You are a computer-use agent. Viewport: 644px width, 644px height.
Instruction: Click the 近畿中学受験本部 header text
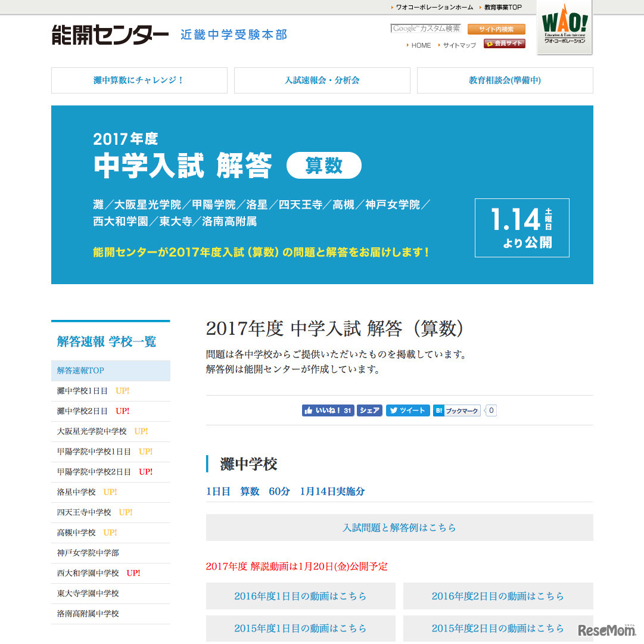[234, 35]
